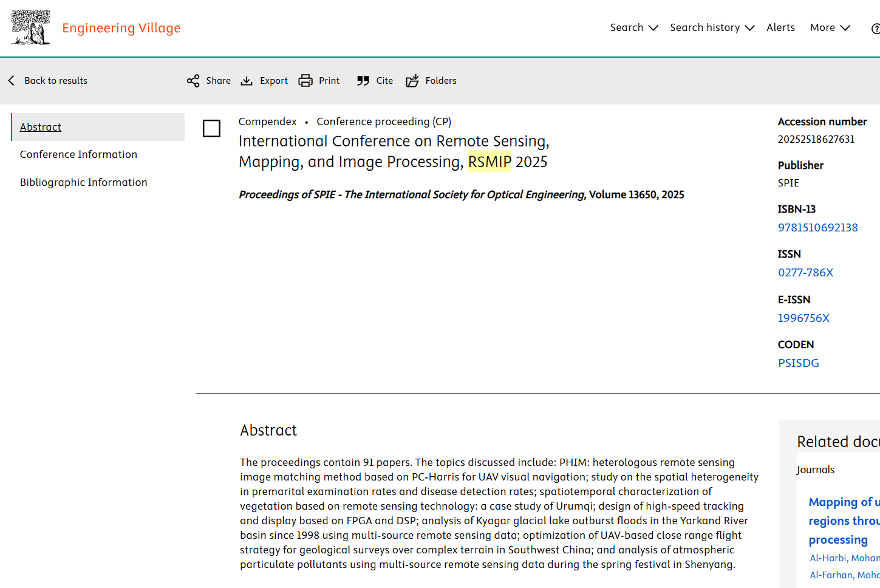This screenshot has width=880, height=588.
Task: Click the Share icon
Action: tap(193, 81)
